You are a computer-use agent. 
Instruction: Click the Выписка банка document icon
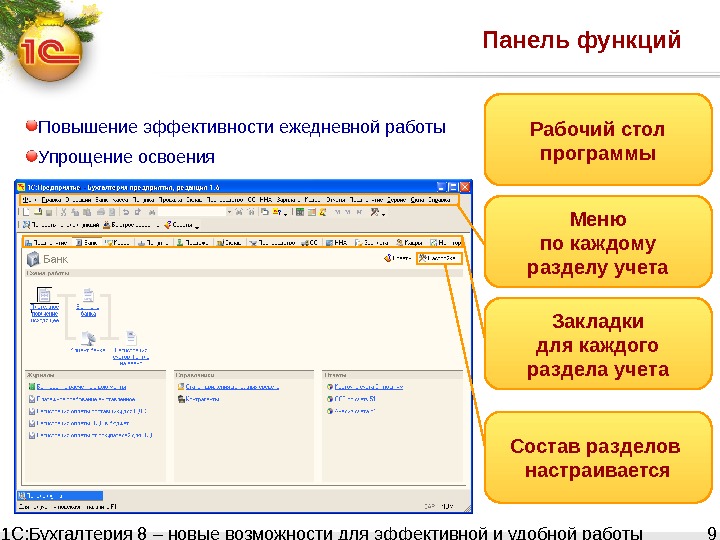click(x=88, y=295)
